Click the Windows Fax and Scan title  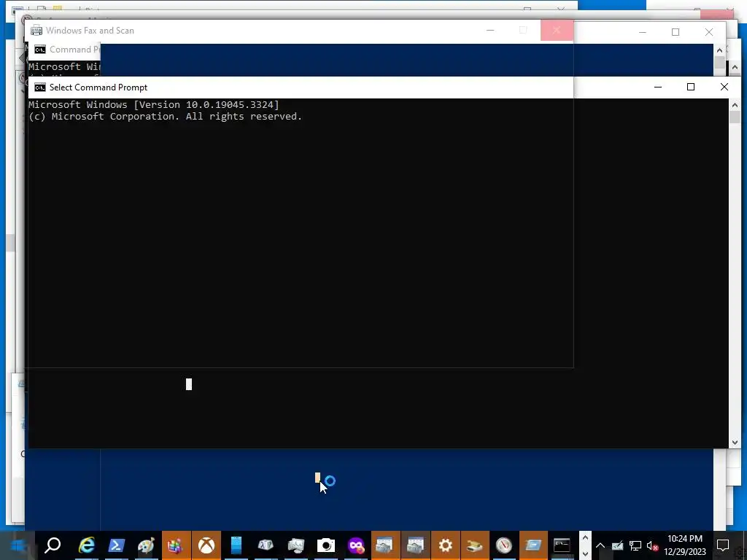click(x=90, y=31)
